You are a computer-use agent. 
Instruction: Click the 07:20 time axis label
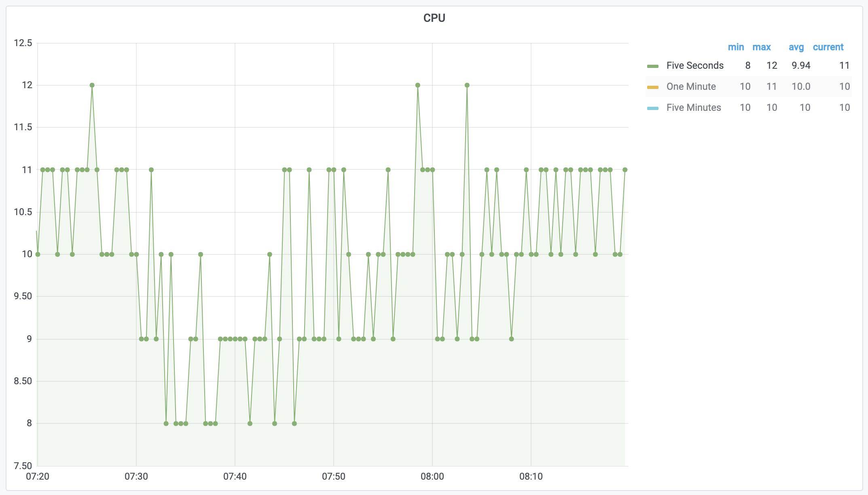click(x=38, y=476)
